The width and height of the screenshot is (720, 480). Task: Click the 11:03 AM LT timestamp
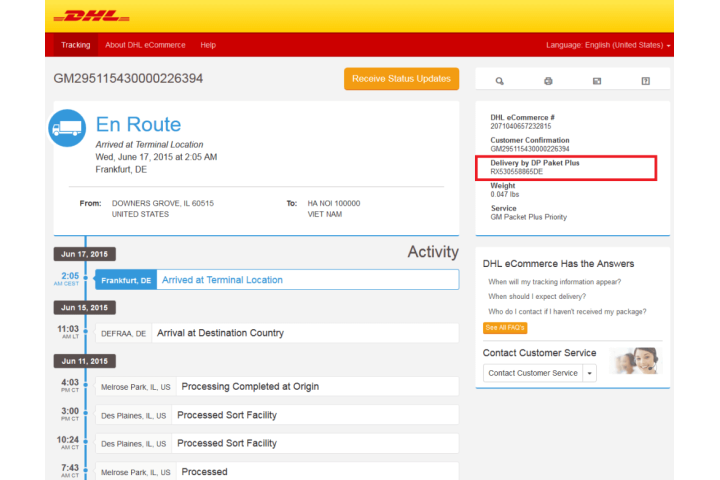click(68, 332)
